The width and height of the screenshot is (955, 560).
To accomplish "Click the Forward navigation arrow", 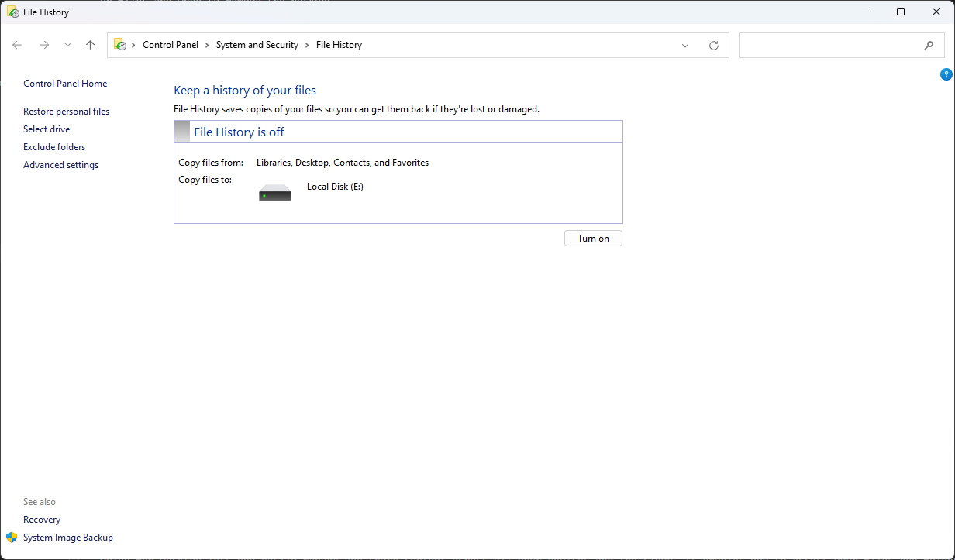I will [x=44, y=45].
